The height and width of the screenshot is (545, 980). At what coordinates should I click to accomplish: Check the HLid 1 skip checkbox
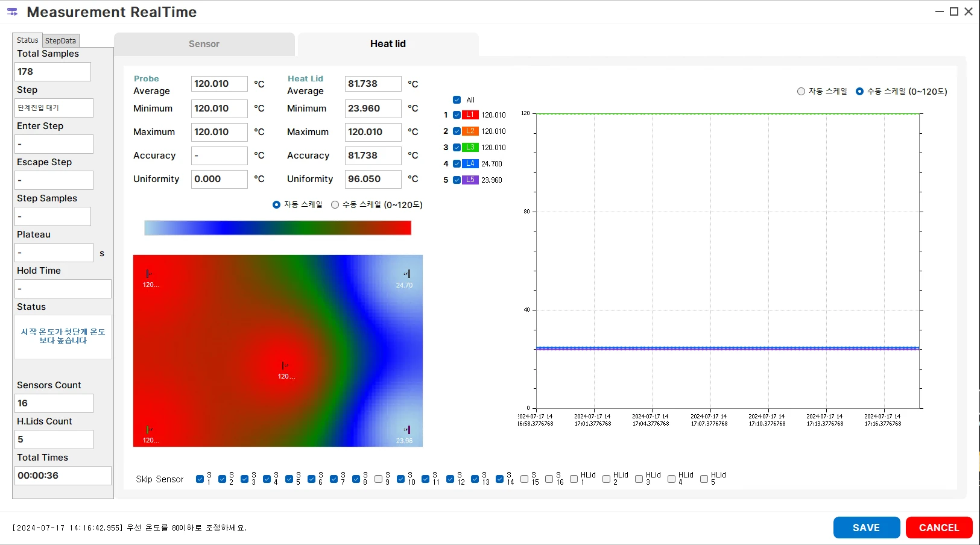pos(574,479)
